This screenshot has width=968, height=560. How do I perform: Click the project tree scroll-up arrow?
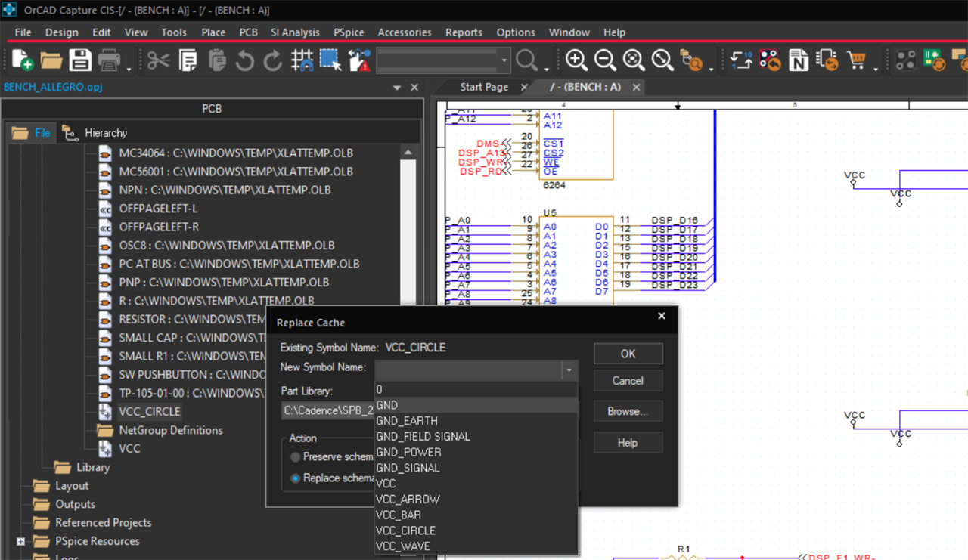408,152
